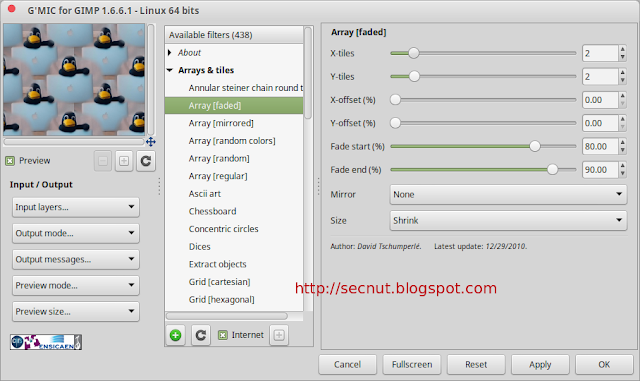Decrease Fade end with down stepper arrow
This screenshot has height=381, width=640.
622,174
